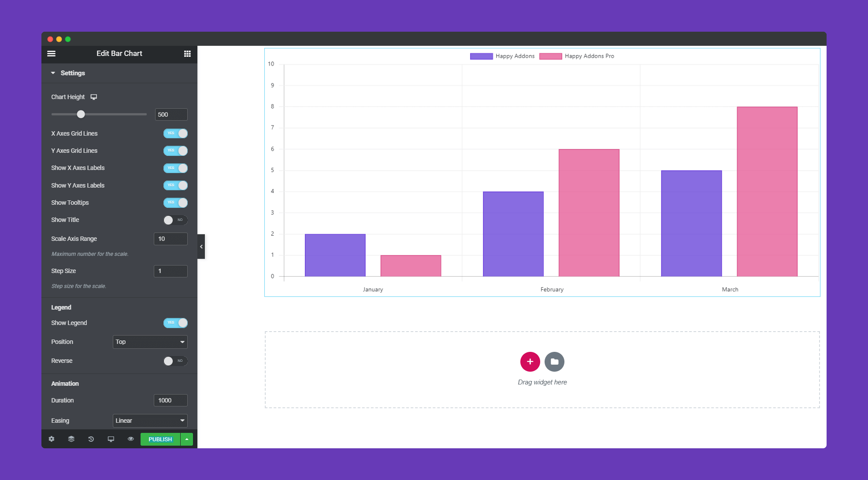Viewport: 868px width, 480px height.
Task: Open the Position legend dropdown
Action: [150, 342]
